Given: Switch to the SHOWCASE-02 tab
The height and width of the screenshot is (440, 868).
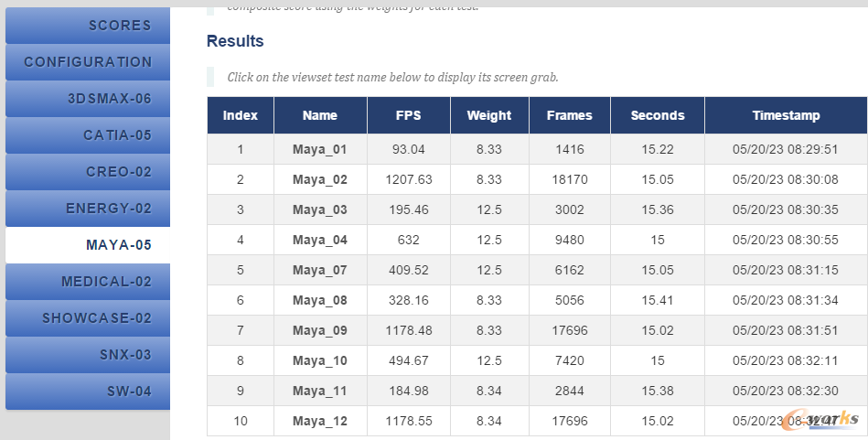Looking at the screenshot, I should (x=88, y=317).
